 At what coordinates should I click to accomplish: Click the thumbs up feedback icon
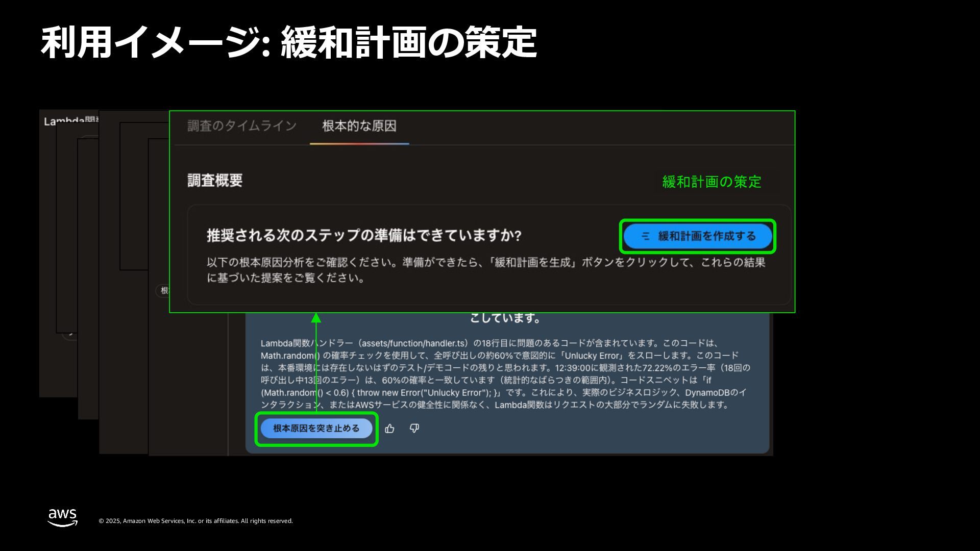pyautogui.click(x=389, y=429)
